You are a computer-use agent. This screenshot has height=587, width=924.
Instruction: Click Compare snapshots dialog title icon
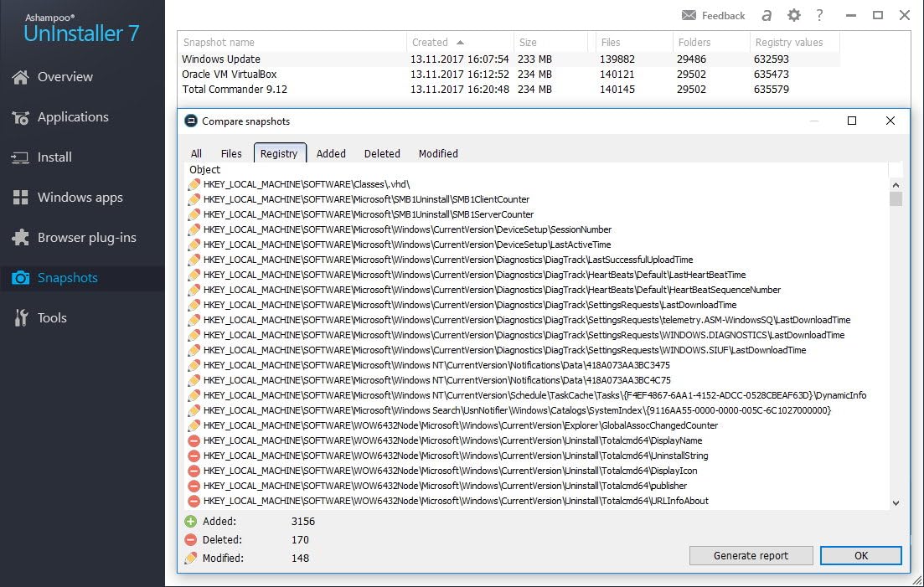(x=191, y=121)
